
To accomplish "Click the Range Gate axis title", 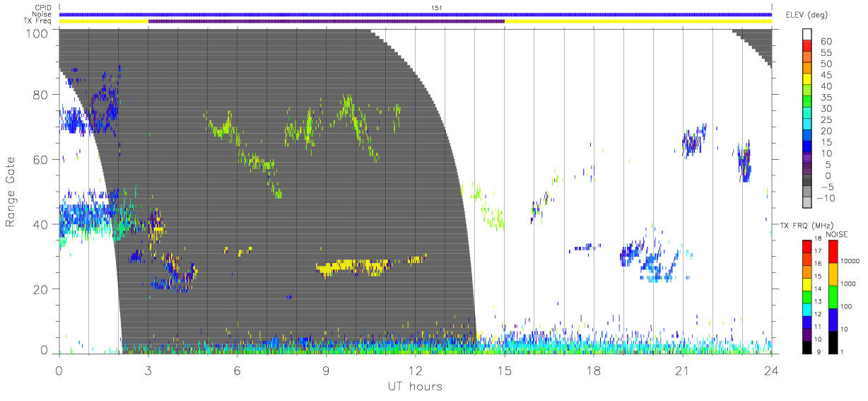I will [11, 192].
